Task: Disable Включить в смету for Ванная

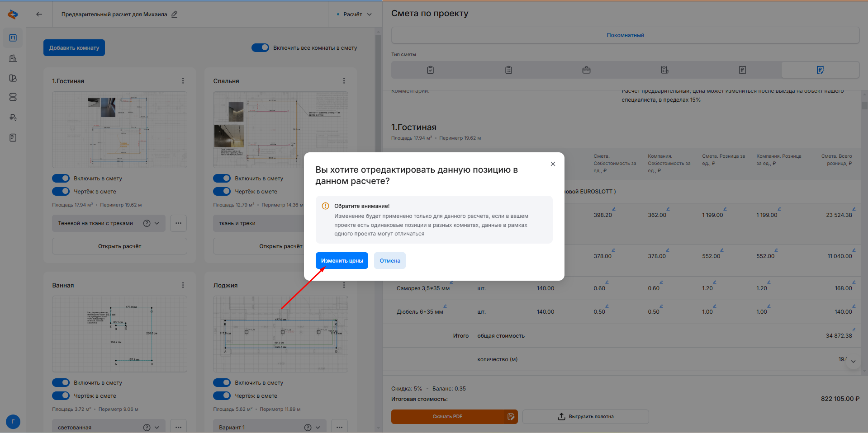Action: 61,383
